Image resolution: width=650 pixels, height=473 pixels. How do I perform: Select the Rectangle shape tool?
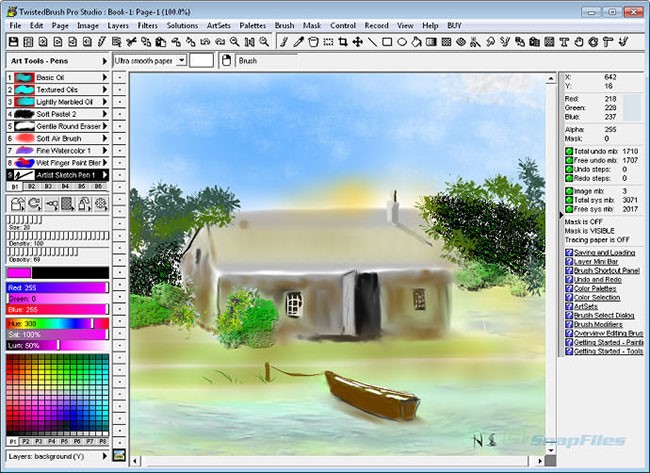[387, 42]
